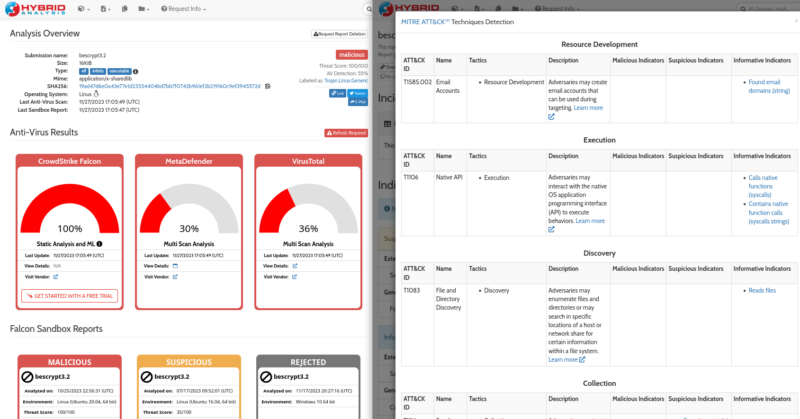This screenshot has height=419, width=800.
Task: Click the Link share button
Action: pos(337,93)
